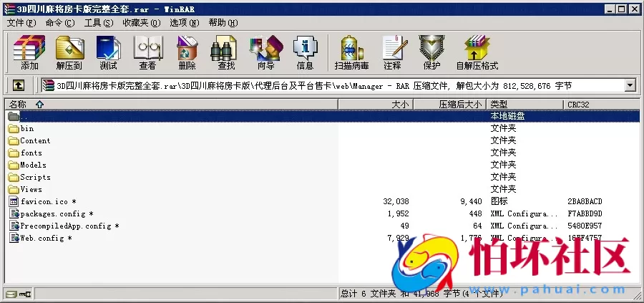The height and width of the screenshot is (303, 644).
Task: Click the PrecompiledApp.config file icon
Action: [x=14, y=226]
